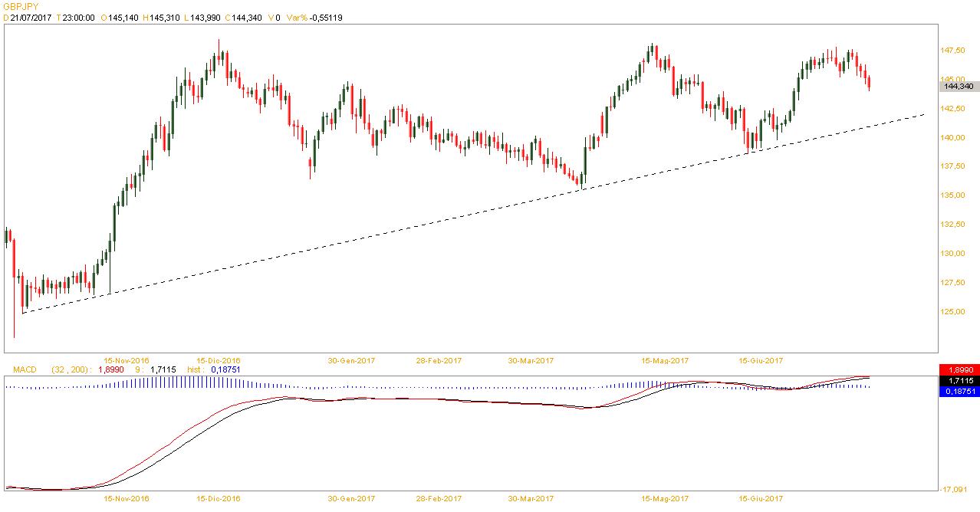Select the current price tag 144,340 on axis
The height and width of the screenshot is (512, 980).
tap(959, 87)
